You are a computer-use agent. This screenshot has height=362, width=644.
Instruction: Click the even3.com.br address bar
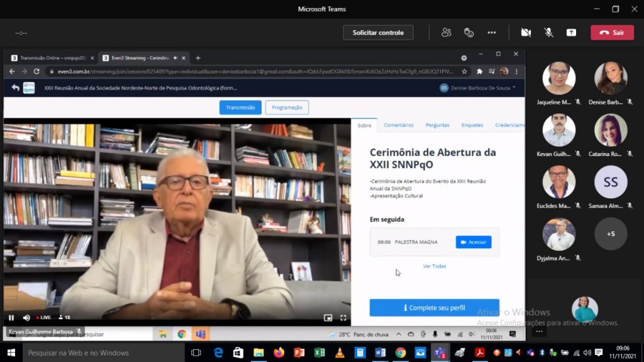pos(255,72)
